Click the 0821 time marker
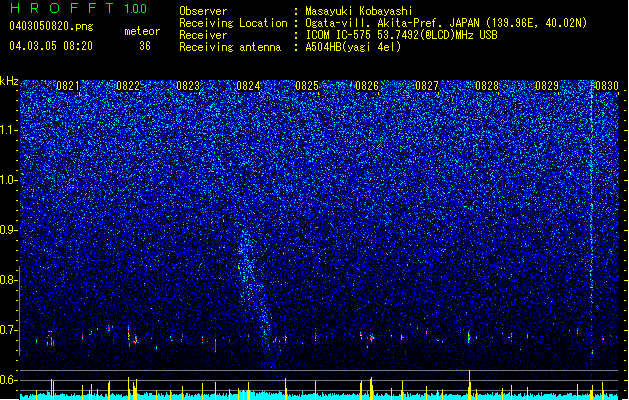The height and width of the screenshot is (400, 629). point(67,86)
